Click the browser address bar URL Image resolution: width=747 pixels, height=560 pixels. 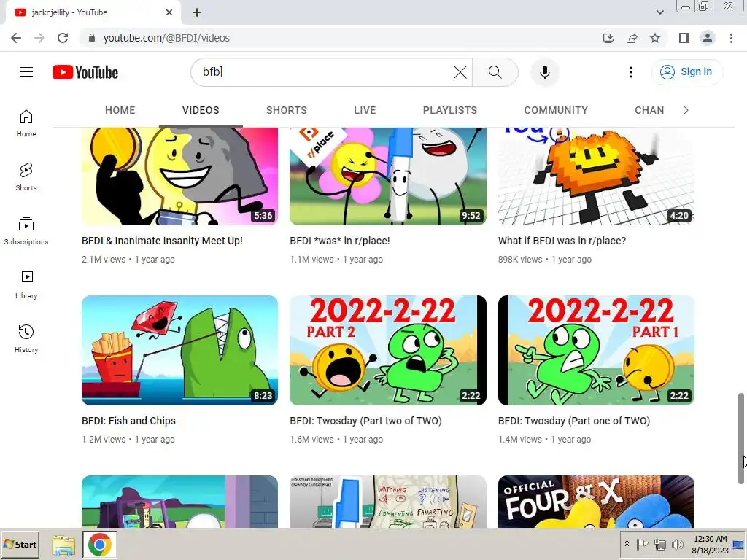coord(166,38)
